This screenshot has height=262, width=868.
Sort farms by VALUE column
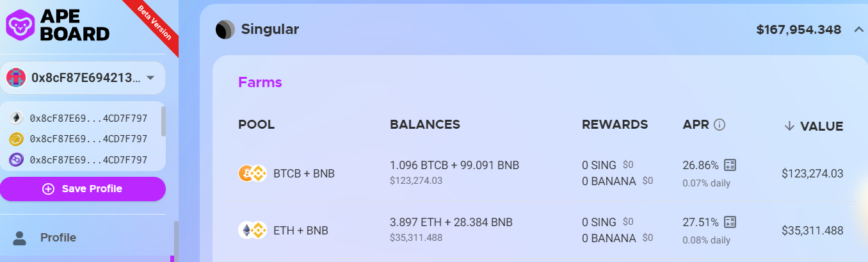click(814, 126)
